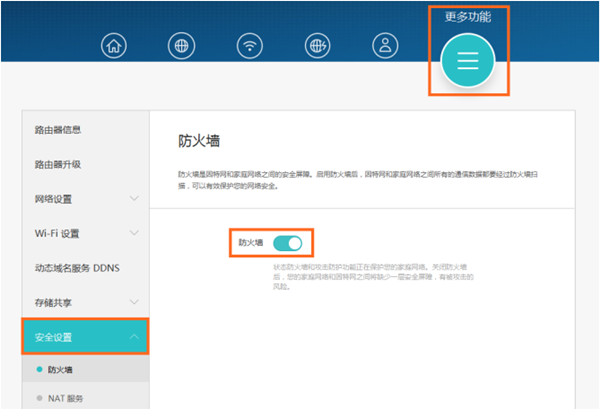The height and width of the screenshot is (417, 600).
Task: Click the teal bullet beside 防火墙 in sidebar
Action: coord(39,370)
